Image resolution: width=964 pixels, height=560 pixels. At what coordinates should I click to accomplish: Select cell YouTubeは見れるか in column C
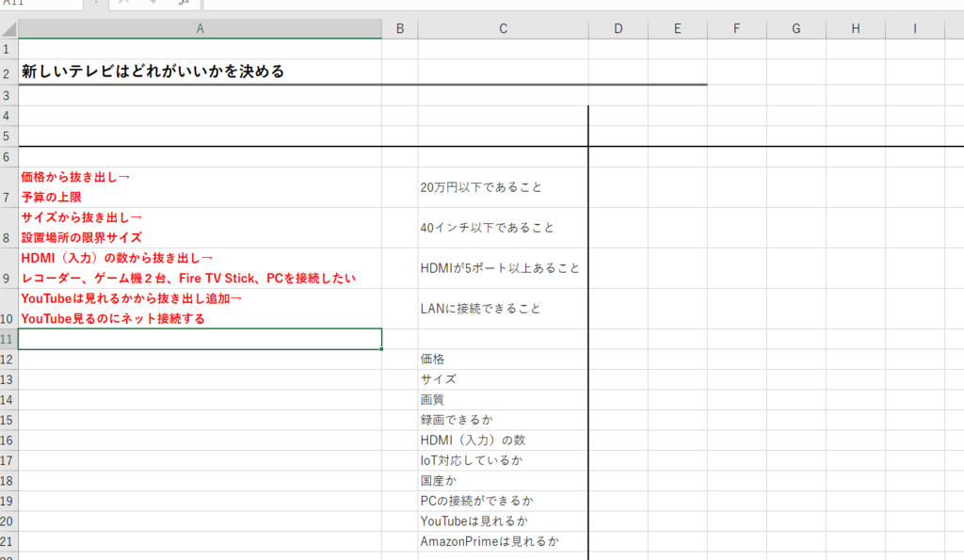click(503, 522)
